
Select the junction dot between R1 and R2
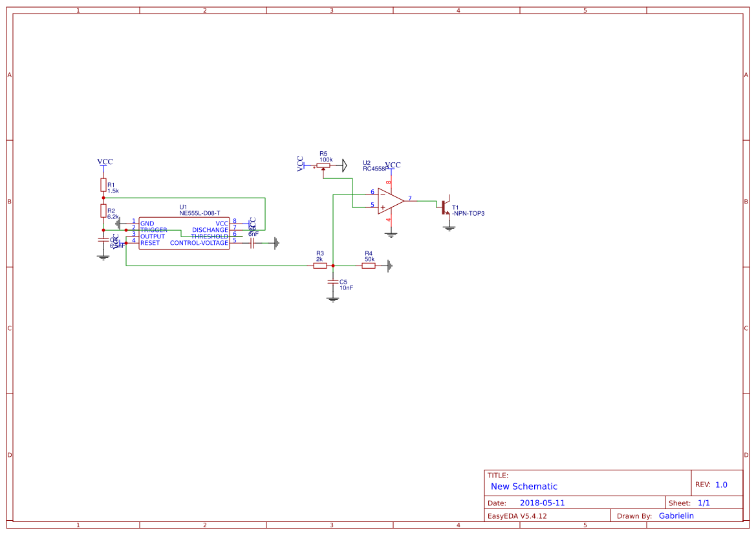point(103,198)
